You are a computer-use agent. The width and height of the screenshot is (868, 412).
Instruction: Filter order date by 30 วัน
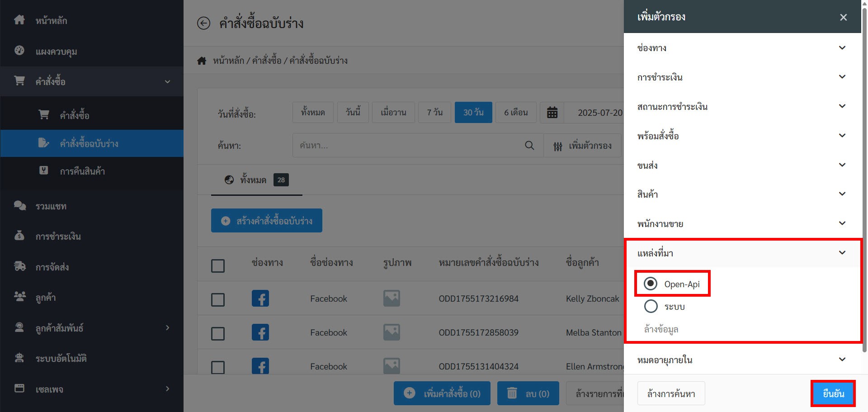point(473,112)
